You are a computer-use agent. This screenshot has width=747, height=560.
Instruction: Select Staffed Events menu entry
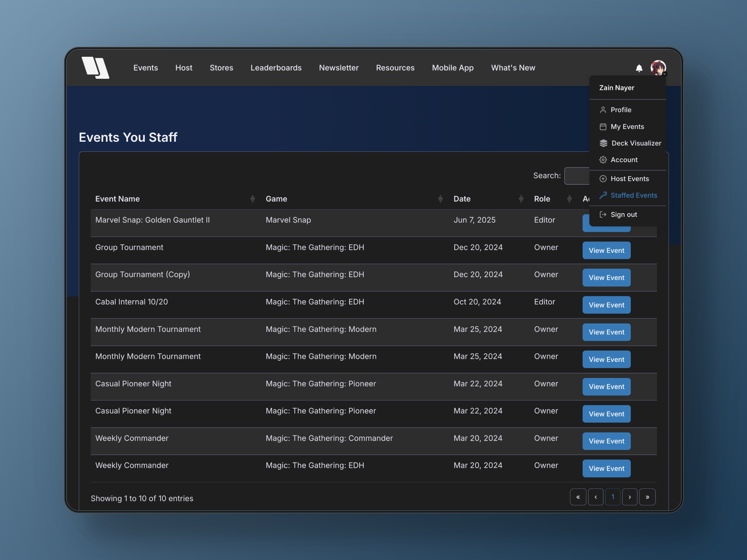point(633,195)
